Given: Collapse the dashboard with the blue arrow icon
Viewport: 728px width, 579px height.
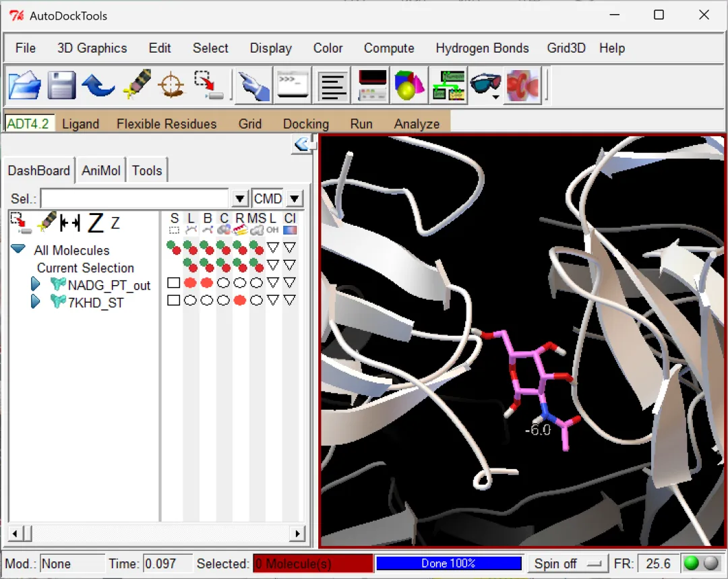Looking at the screenshot, I should pyautogui.click(x=302, y=144).
